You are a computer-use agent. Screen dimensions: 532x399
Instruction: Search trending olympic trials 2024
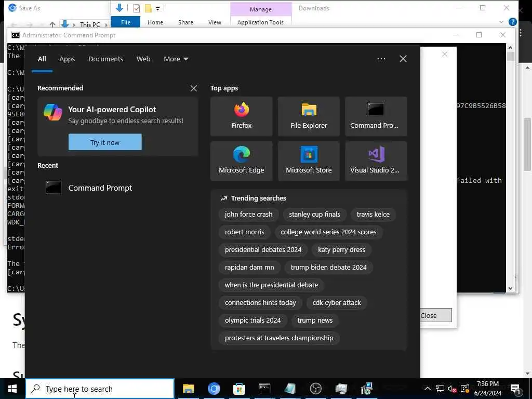tap(253, 320)
